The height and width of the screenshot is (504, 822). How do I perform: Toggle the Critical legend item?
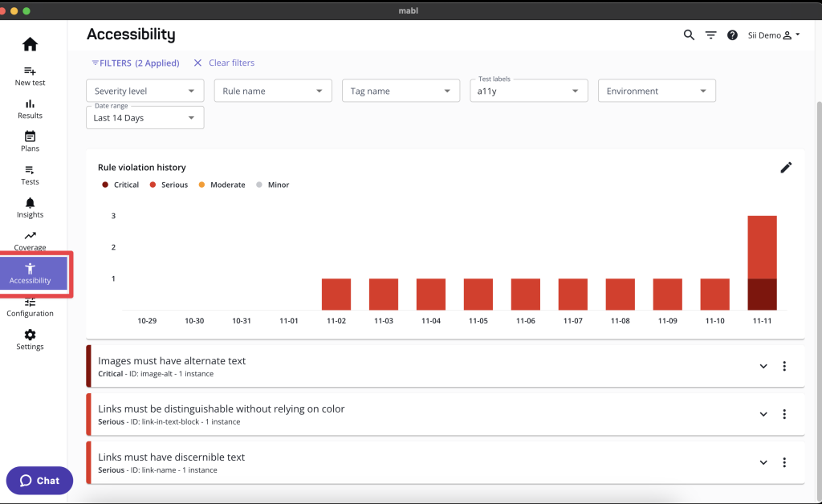tap(120, 185)
